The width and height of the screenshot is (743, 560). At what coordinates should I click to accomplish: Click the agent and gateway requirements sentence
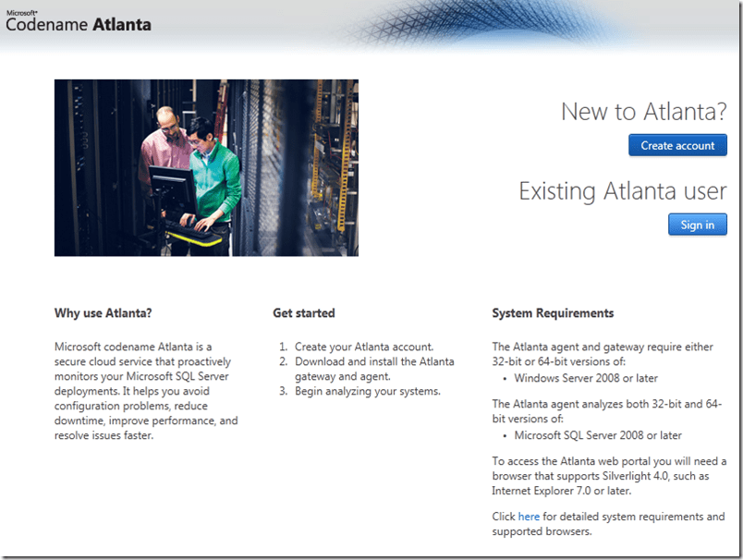pos(602,354)
